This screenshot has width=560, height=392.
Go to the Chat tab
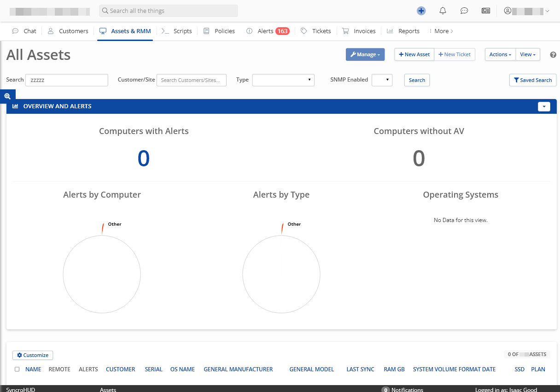24,31
